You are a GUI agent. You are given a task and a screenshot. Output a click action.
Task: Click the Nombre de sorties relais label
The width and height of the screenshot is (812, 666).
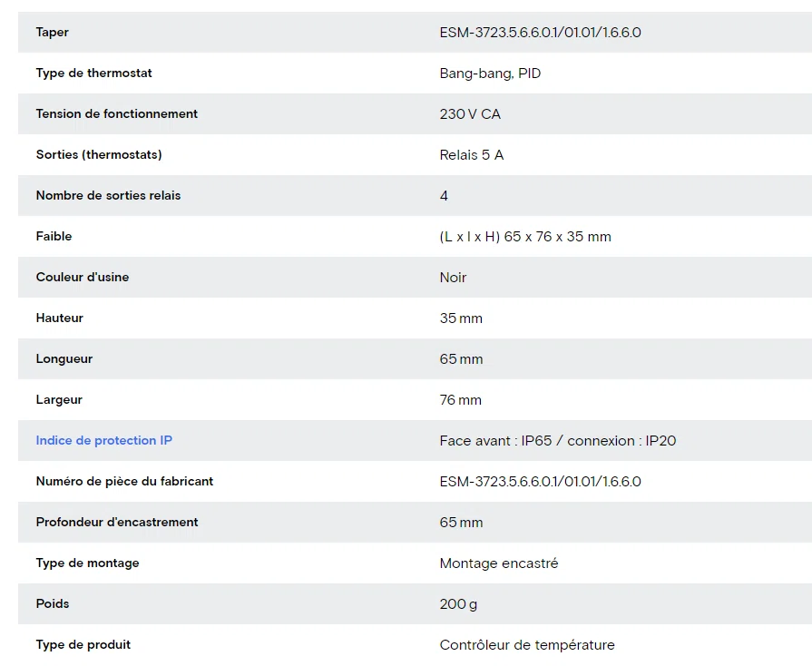[x=108, y=195]
